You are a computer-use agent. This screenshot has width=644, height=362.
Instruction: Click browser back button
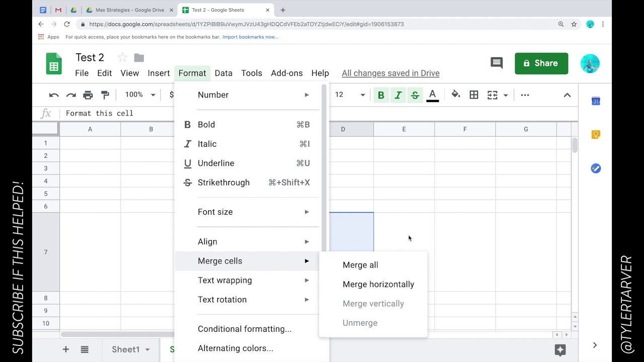(x=41, y=24)
